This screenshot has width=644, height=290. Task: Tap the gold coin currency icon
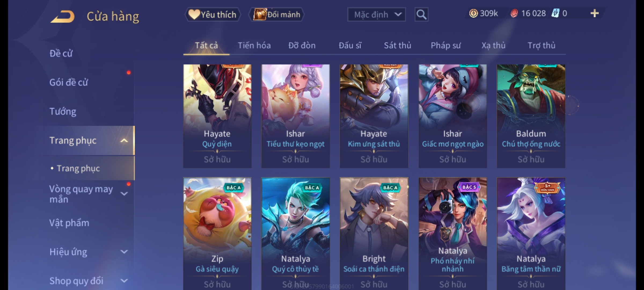[x=473, y=13]
